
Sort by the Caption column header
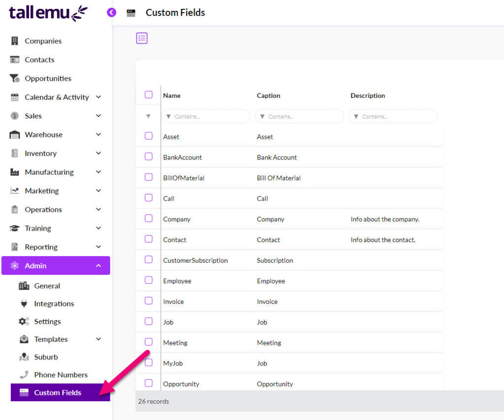268,96
